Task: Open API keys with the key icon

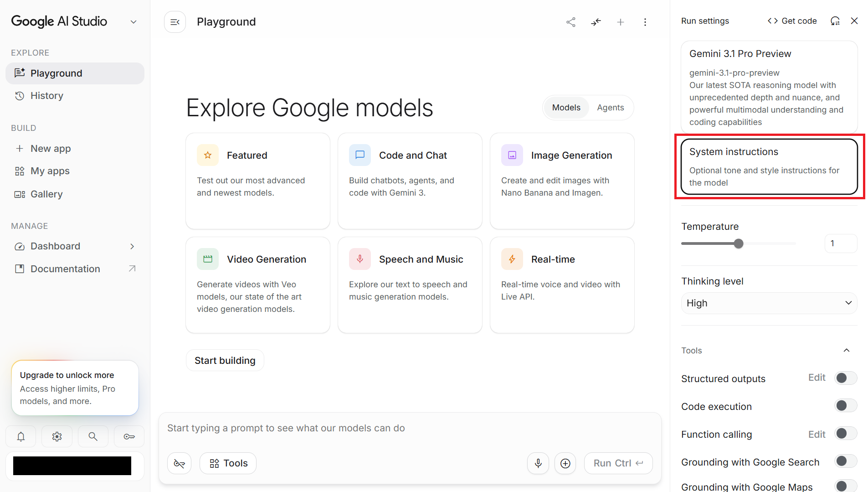Action: [129, 436]
